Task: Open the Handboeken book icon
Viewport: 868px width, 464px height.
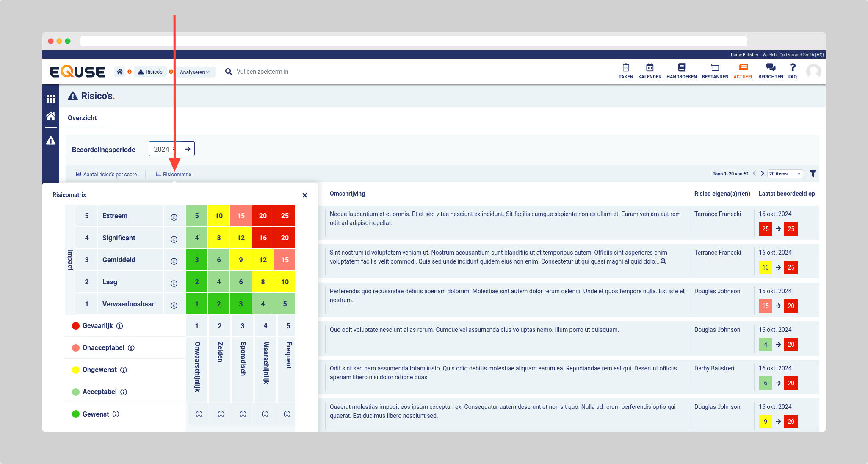Action: [681, 68]
